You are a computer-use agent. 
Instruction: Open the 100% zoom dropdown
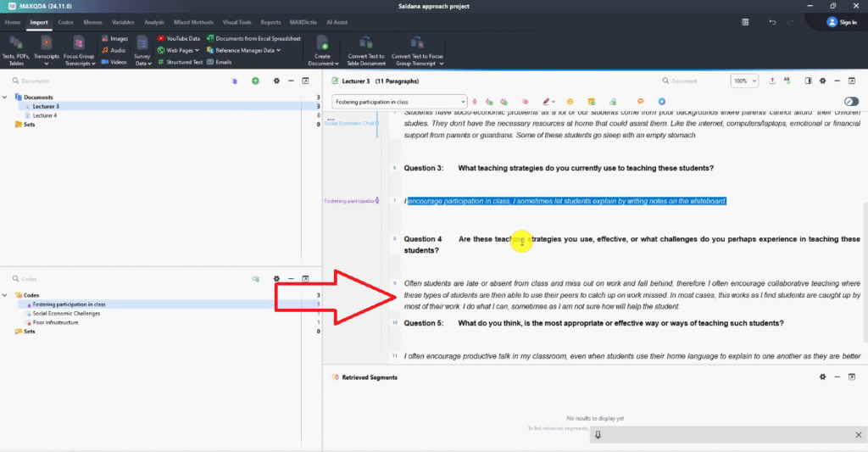pos(744,81)
